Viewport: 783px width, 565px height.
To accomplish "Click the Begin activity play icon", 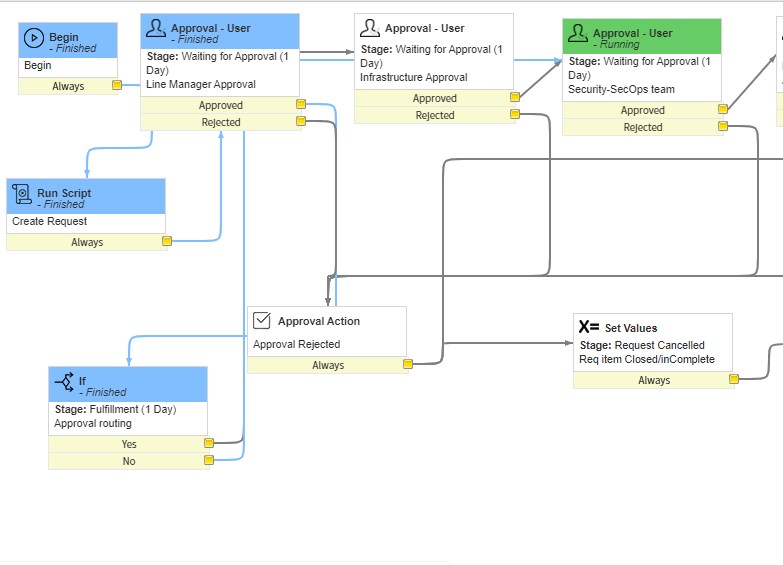I will 34,38.
